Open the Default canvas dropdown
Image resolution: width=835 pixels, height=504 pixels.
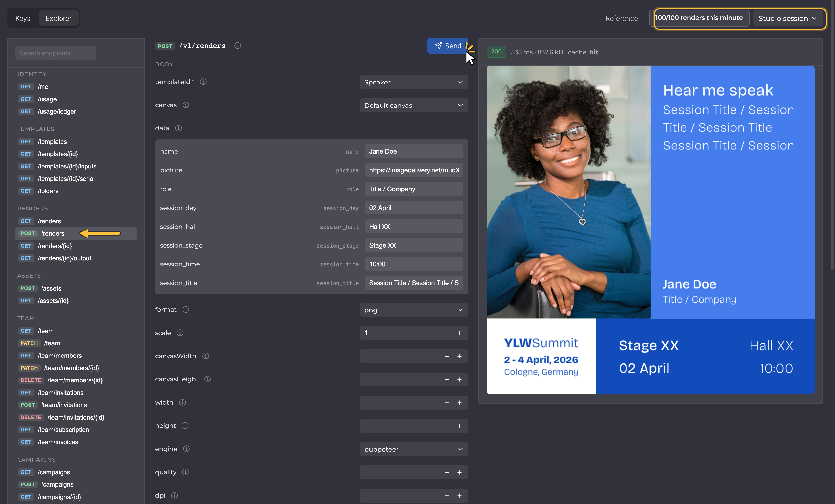tap(414, 105)
